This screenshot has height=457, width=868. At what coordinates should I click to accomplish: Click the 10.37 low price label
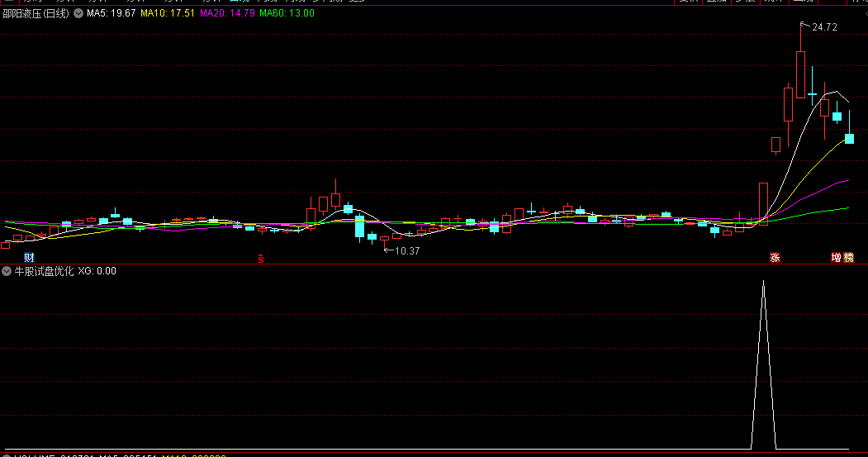click(x=407, y=251)
